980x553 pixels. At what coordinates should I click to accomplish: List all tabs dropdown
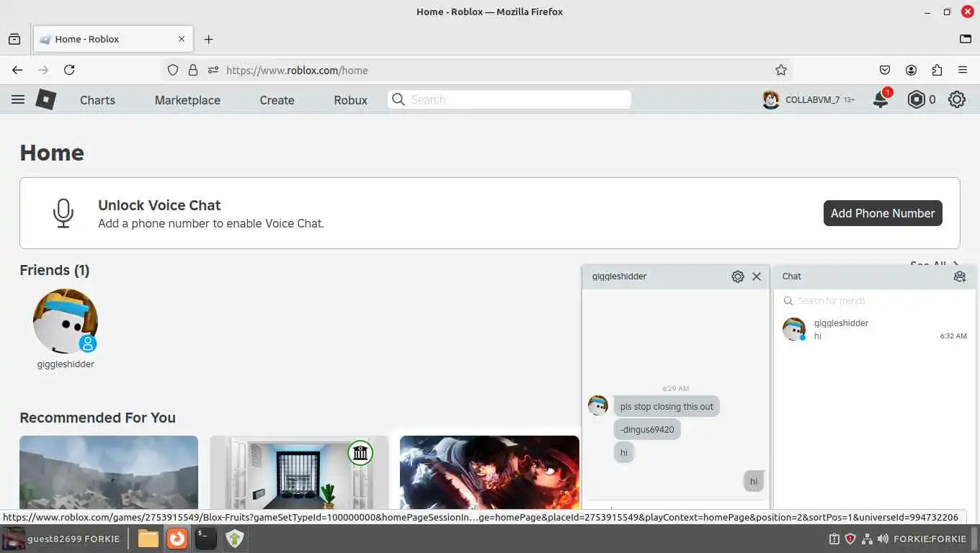pyautogui.click(x=966, y=39)
